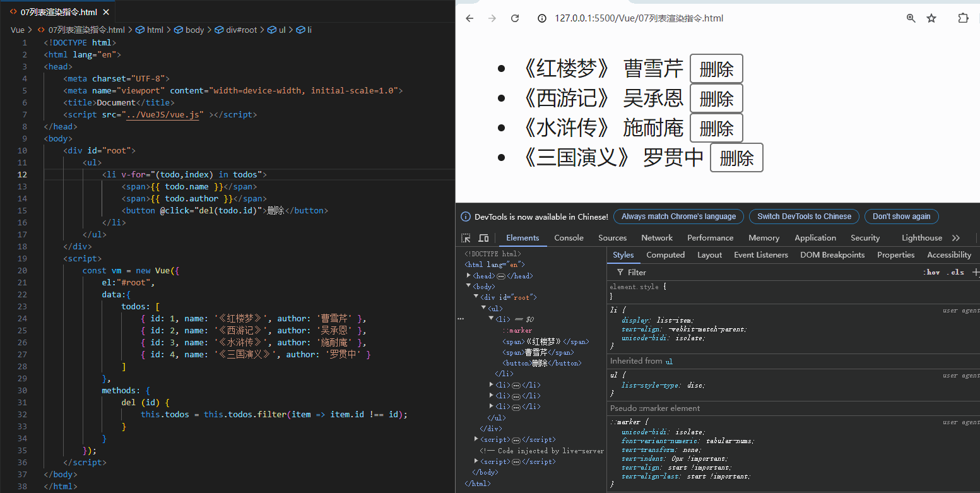Dismiss banner with Don't show again
Viewport: 980px width, 493px height.
click(x=901, y=217)
